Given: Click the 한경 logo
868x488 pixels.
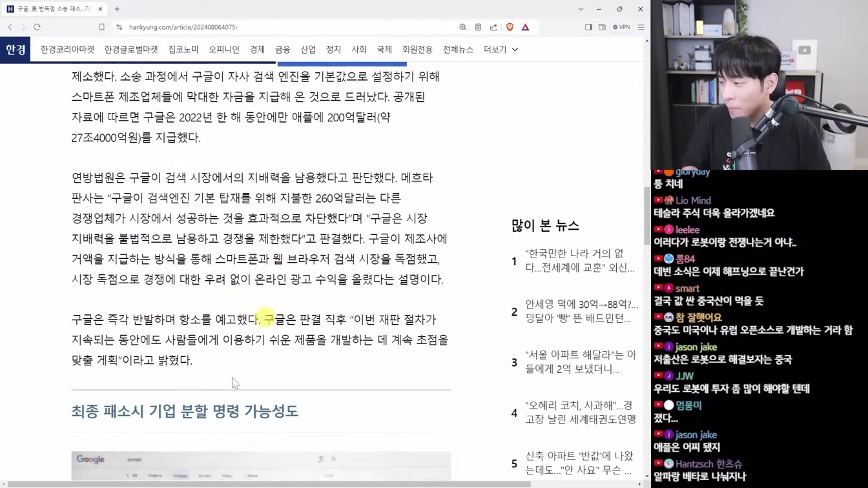Looking at the screenshot, I should 15,50.
